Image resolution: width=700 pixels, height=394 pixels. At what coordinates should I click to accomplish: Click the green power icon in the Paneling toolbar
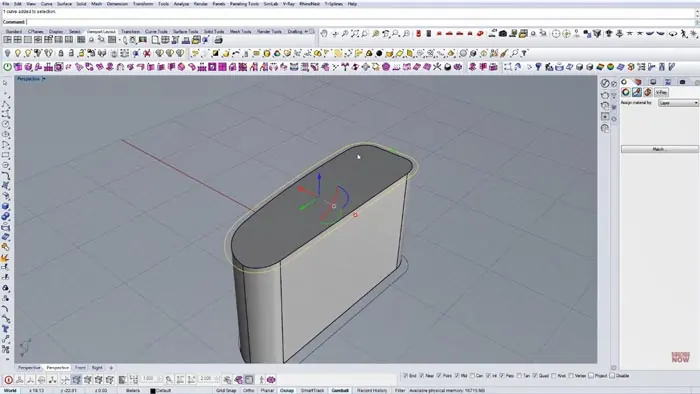click(8, 67)
